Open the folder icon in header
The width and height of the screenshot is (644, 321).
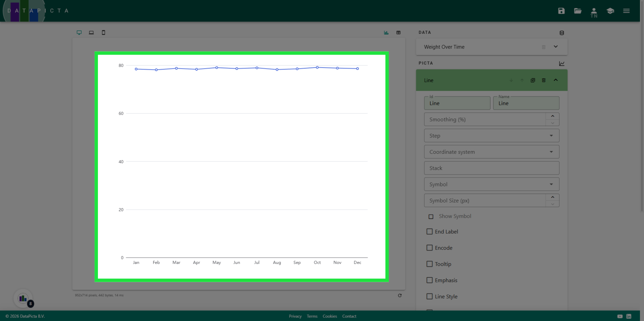click(x=578, y=11)
